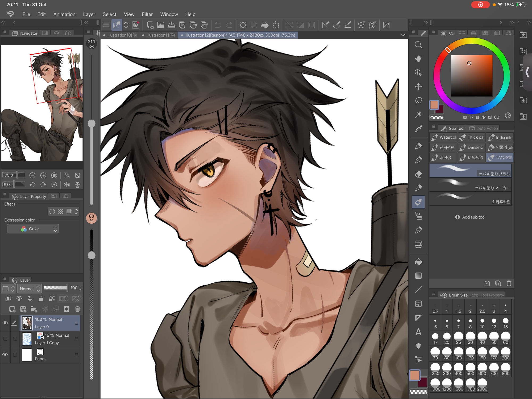Delete layer with trash icon
This screenshot has width=532, height=399.
tap(77, 309)
